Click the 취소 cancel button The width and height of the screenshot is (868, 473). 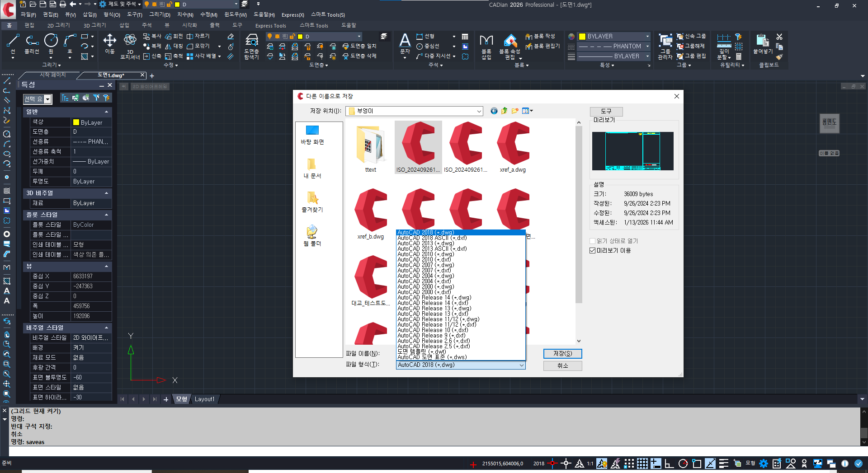tap(562, 365)
